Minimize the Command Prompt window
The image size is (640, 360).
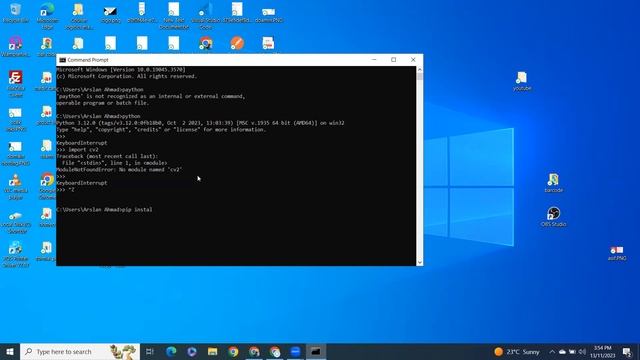(374, 60)
